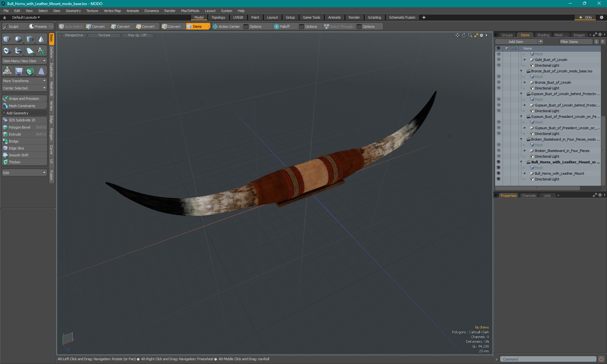Switch to UVEdit layout tab

(238, 17)
